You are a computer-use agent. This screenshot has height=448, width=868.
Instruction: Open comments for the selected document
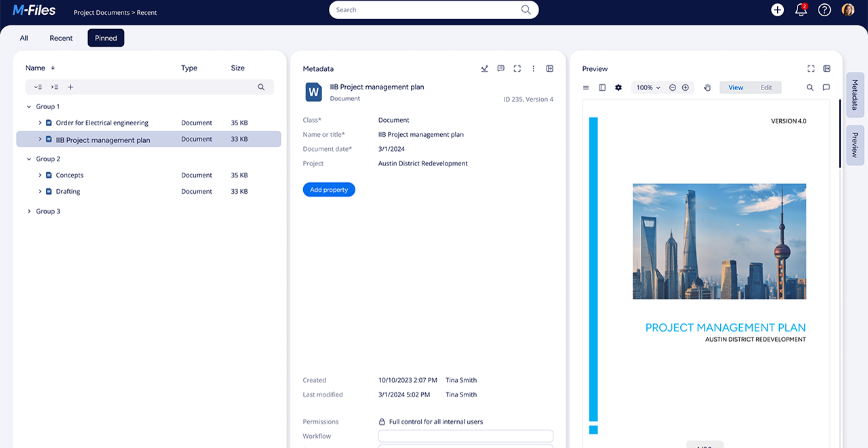500,68
